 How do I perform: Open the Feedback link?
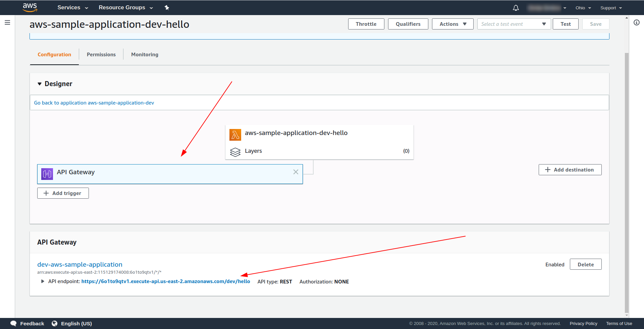click(32, 324)
